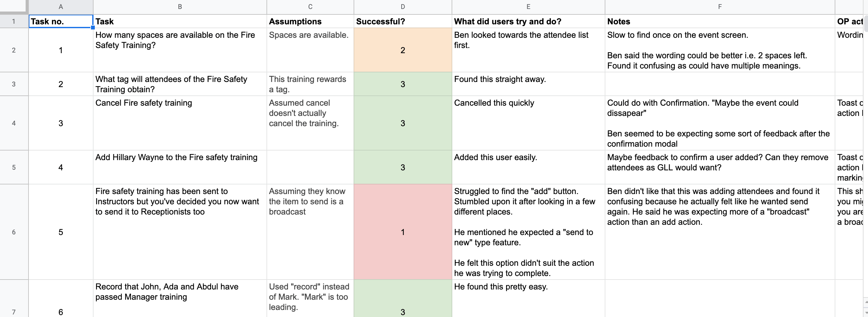Select the 'Assumptions' header cell
The width and height of the screenshot is (868, 317).
click(310, 21)
